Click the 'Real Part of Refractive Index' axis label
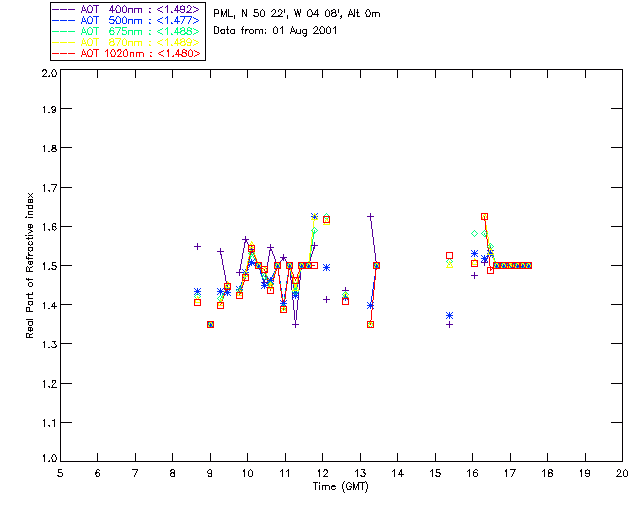 pyautogui.click(x=29, y=265)
